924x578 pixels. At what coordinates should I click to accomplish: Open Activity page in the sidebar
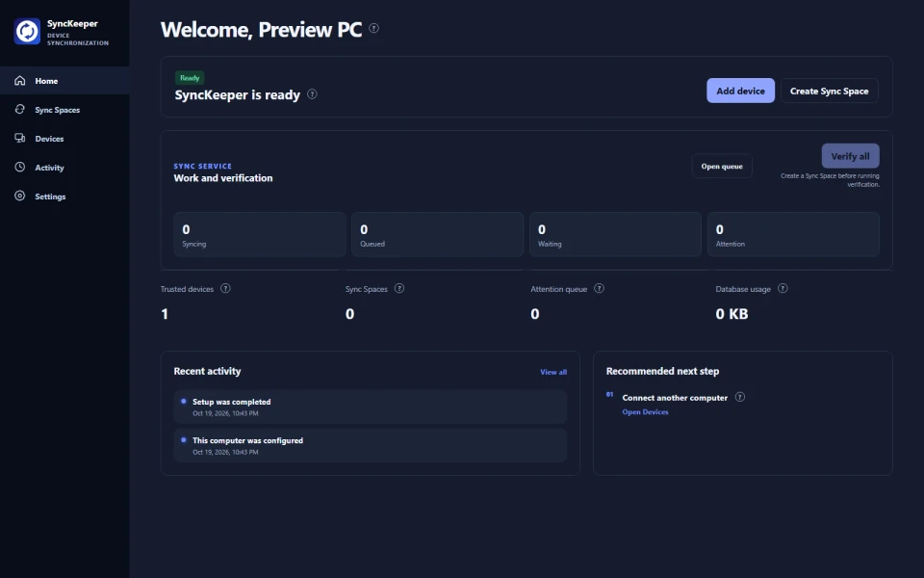click(x=64, y=168)
